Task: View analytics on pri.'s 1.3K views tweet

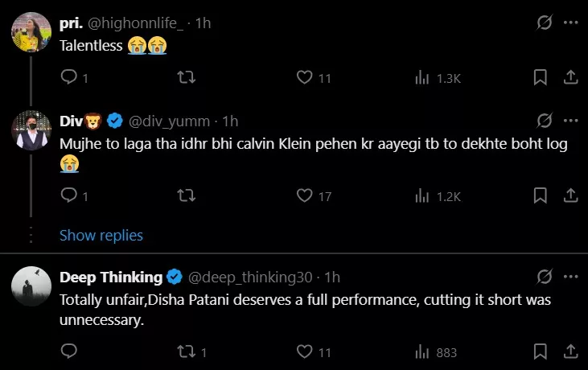Action: pos(421,77)
